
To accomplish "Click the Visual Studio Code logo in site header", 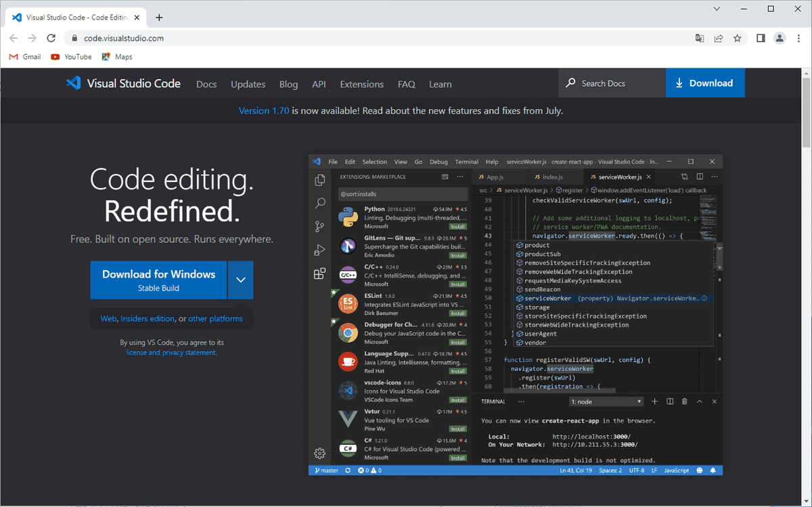I will tap(123, 83).
